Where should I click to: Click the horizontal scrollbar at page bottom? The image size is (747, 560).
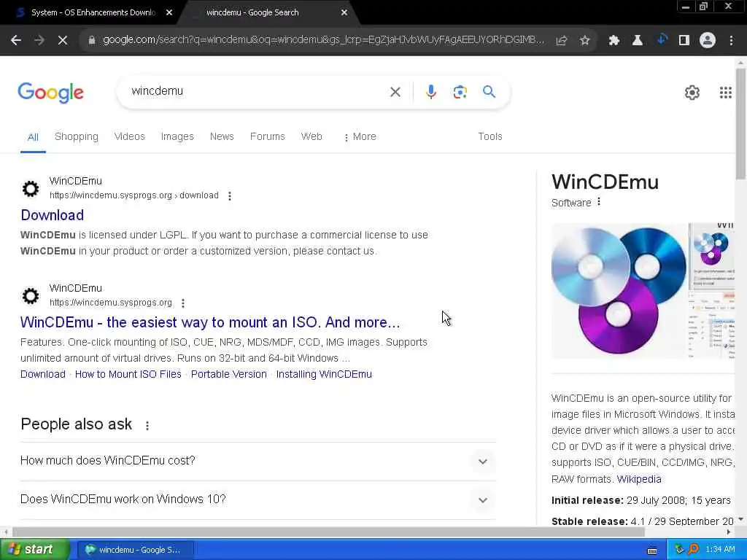pyautogui.click(x=329, y=532)
